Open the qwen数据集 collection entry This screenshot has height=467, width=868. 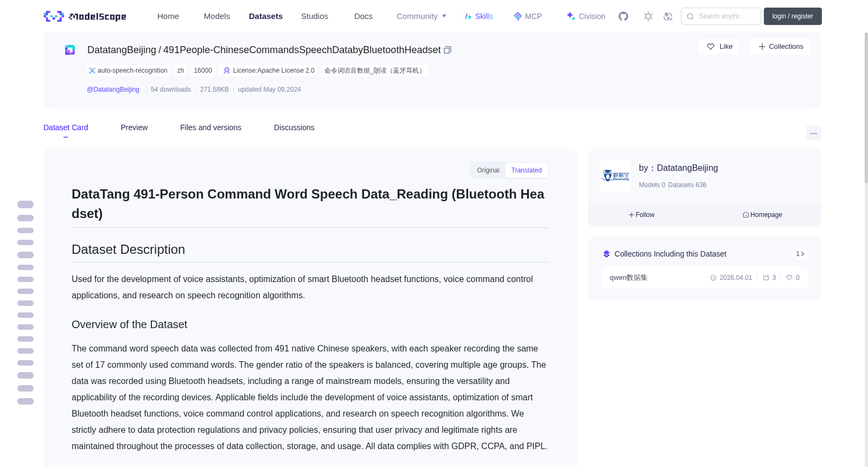pyautogui.click(x=704, y=278)
